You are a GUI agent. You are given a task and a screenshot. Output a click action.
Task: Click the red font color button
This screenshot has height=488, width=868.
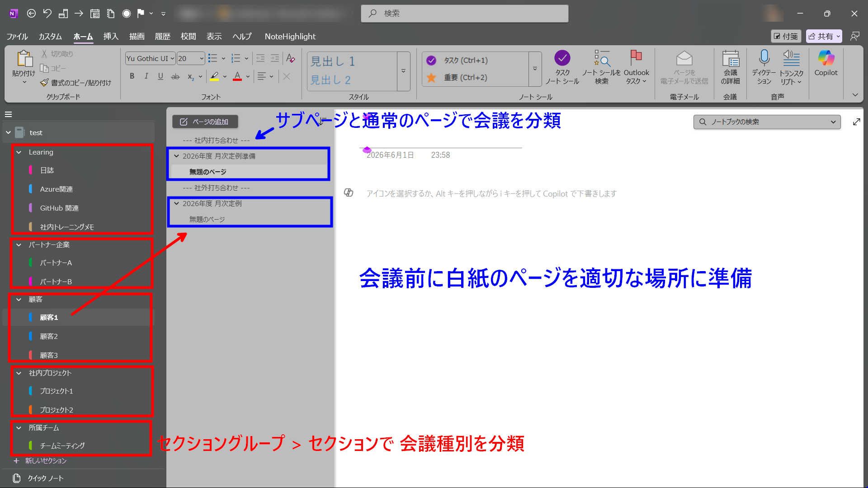click(x=237, y=76)
